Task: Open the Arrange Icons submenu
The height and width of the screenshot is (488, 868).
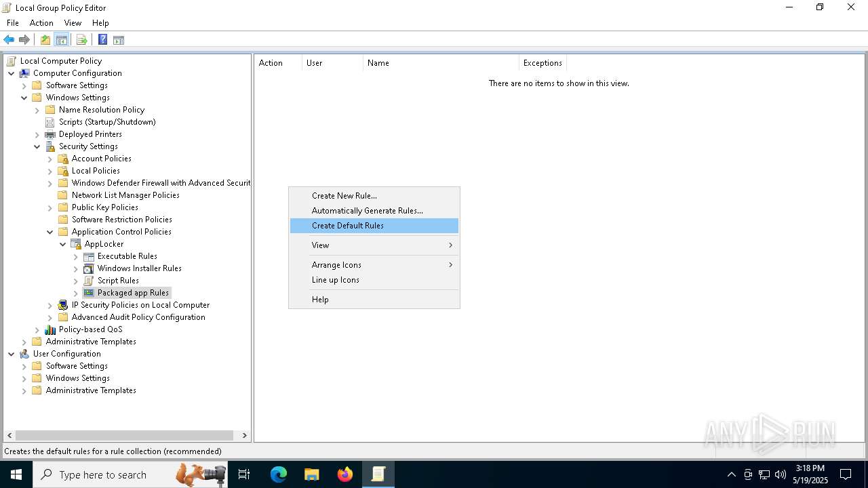Action: point(374,265)
